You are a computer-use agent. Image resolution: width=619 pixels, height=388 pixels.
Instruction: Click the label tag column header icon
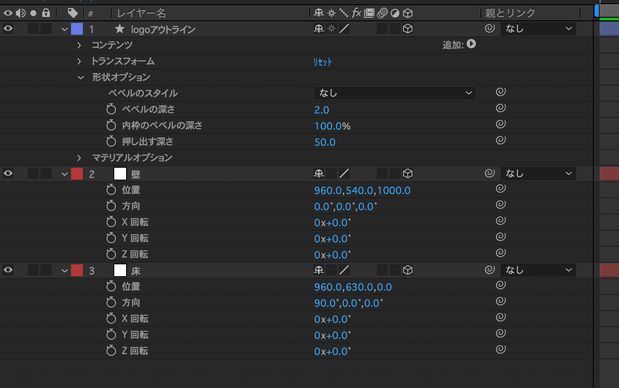tap(73, 13)
